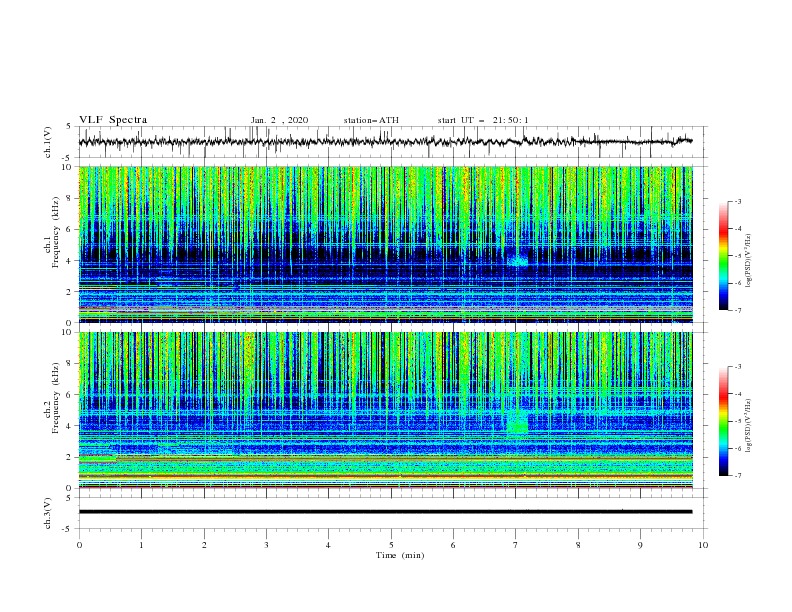This screenshot has width=792, height=612.
Task: Click the "10" tick on the time axis
Action: [x=703, y=545]
